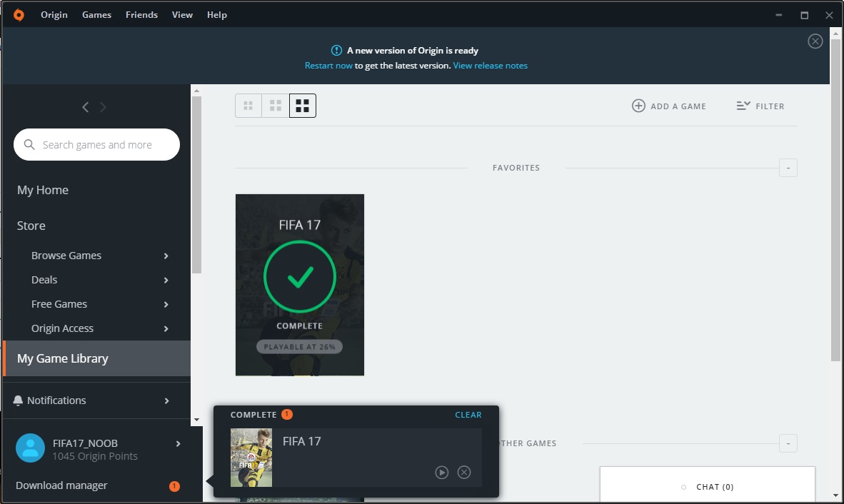The width and height of the screenshot is (844, 504).
Task: Select the small grid view icon
Action: tap(248, 105)
